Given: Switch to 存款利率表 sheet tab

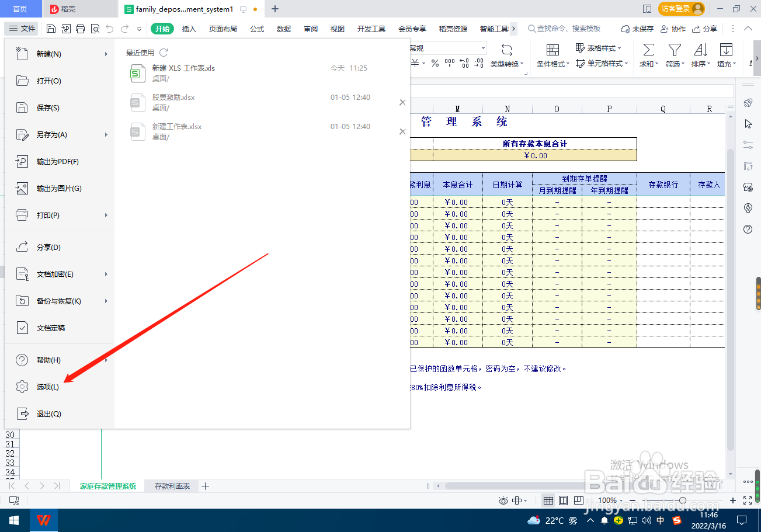Looking at the screenshot, I should coord(172,486).
